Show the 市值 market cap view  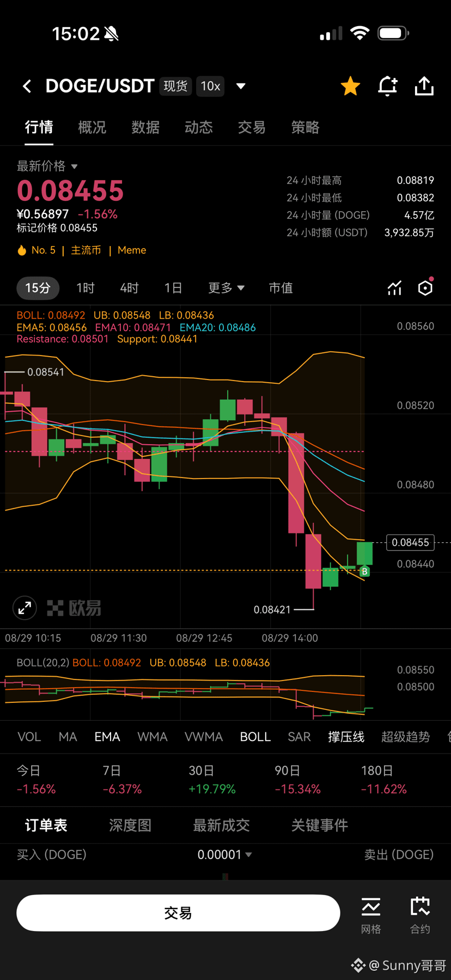tap(281, 288)
